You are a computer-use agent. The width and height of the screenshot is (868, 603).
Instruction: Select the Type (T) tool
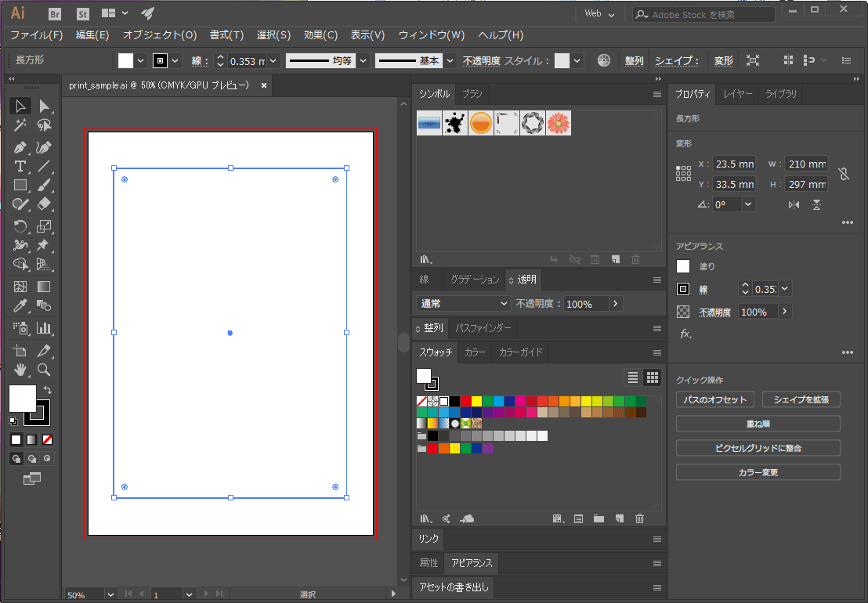tap(20, 166)
